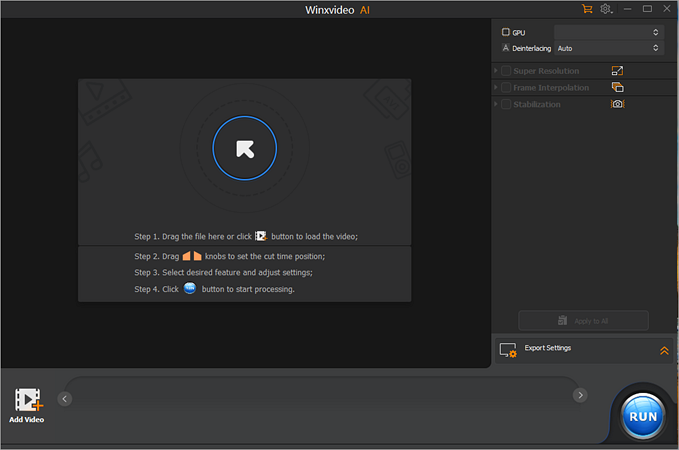Image resolution: width=679 pixels, height=450 pixels.
Task: Open the settings gear menu
Action: pos(606,9)
